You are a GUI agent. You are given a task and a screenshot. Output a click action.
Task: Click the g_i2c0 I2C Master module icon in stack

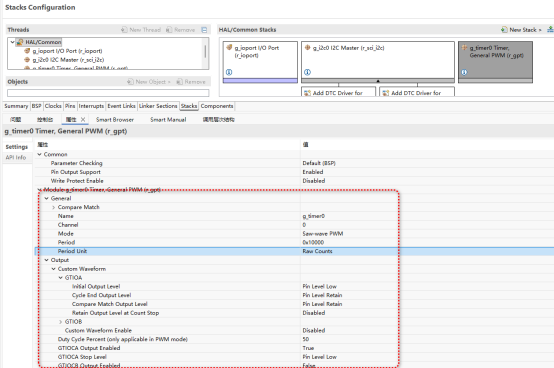[x=307, y=47]
